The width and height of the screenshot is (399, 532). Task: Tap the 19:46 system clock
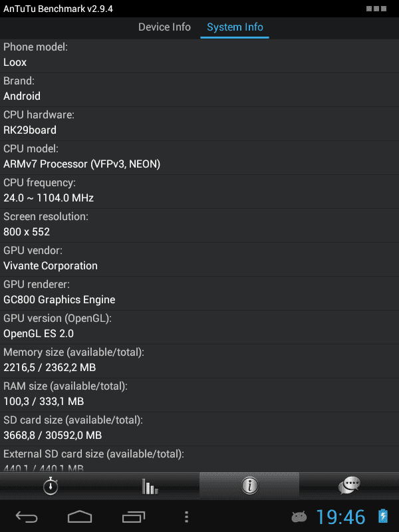340,517
